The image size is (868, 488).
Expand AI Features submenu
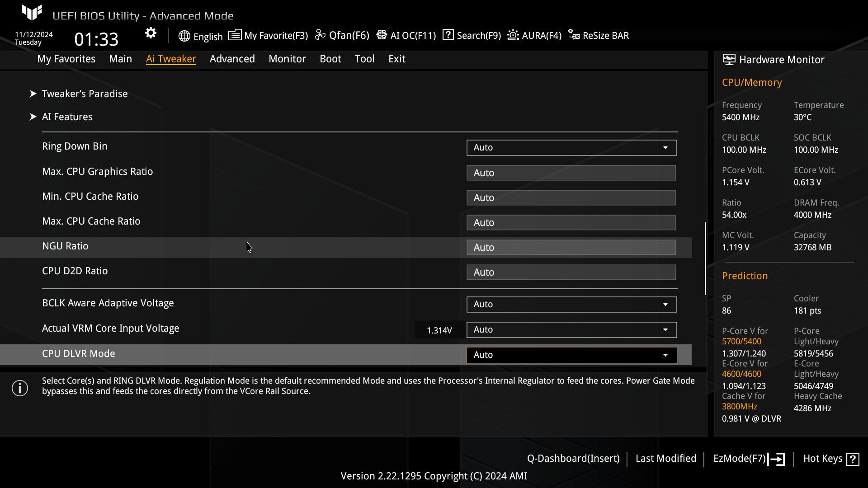67,117
